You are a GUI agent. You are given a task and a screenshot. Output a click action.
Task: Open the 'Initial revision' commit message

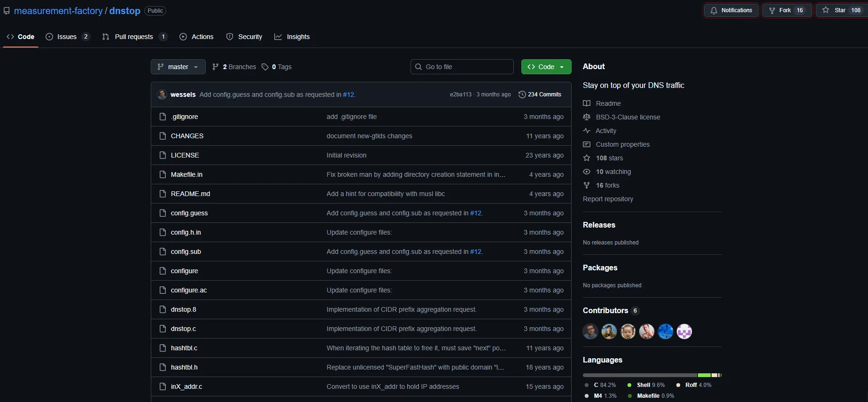coord(347,155)
